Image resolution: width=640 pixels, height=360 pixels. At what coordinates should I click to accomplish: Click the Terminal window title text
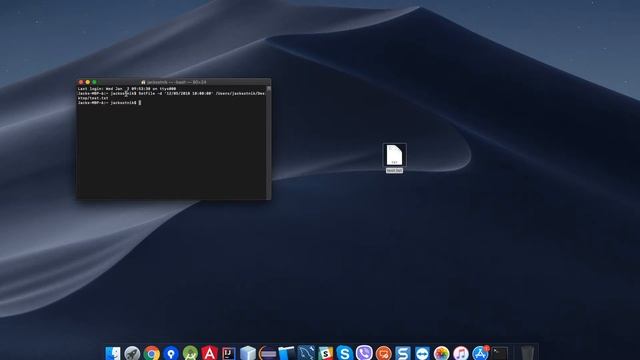pyautogui.click(x=176, y=82)
